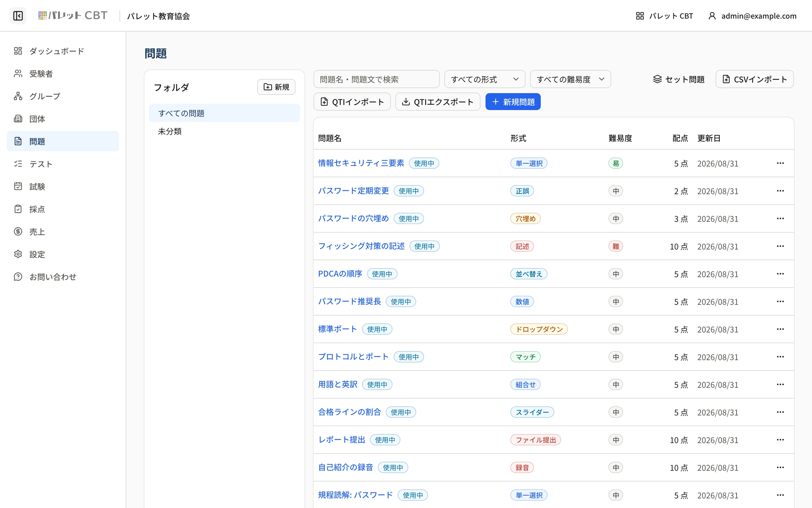Select the すべての問題 folder

pyautogui.click(x=224, y=113)
